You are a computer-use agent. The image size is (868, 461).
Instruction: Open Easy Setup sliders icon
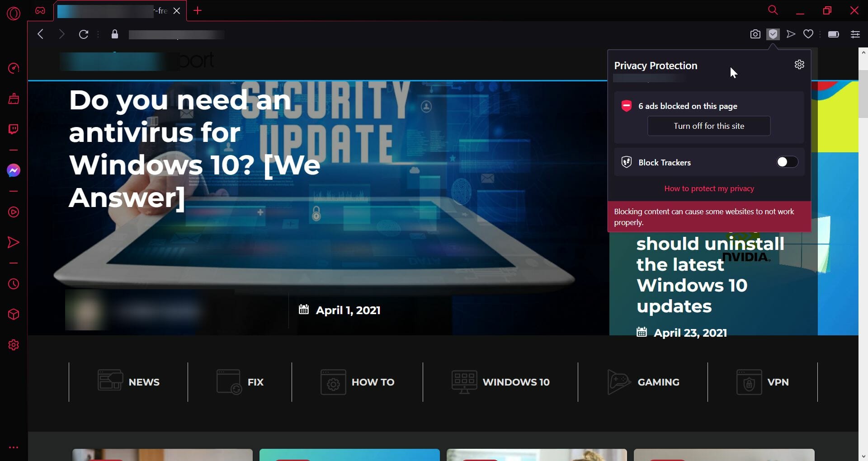[855, 34]
